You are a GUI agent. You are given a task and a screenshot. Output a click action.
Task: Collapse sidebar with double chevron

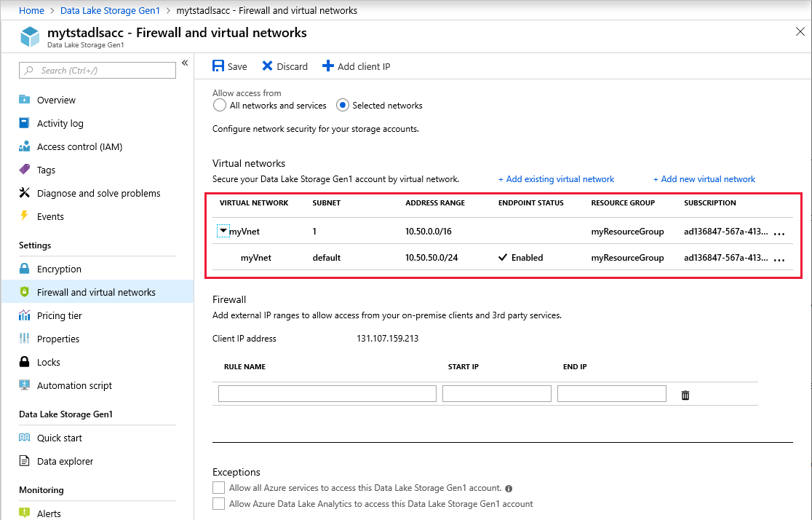click(x=185, y=63)
